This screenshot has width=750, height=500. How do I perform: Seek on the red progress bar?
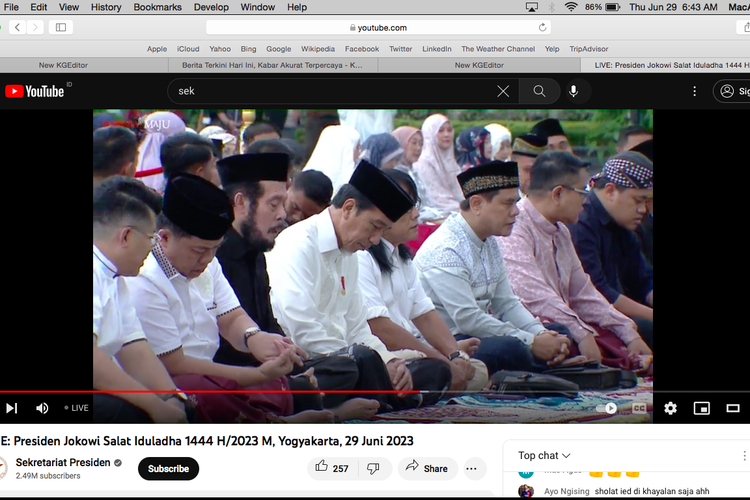(210, 391)
